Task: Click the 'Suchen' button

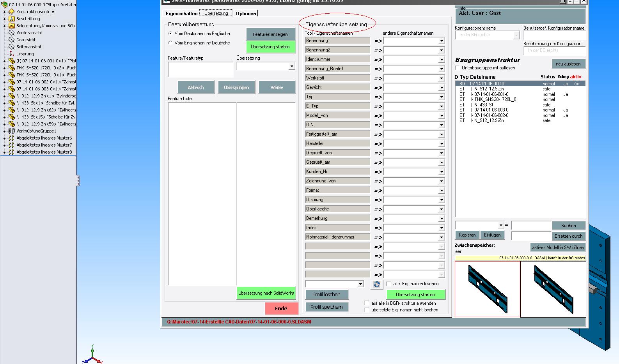Action: point(568,226)
